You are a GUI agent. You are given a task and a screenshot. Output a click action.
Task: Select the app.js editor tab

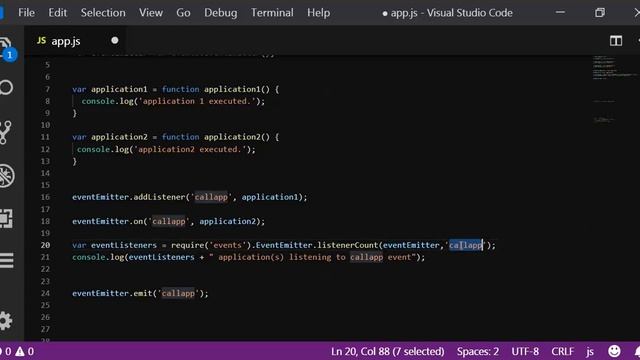[x=76, y=41]
